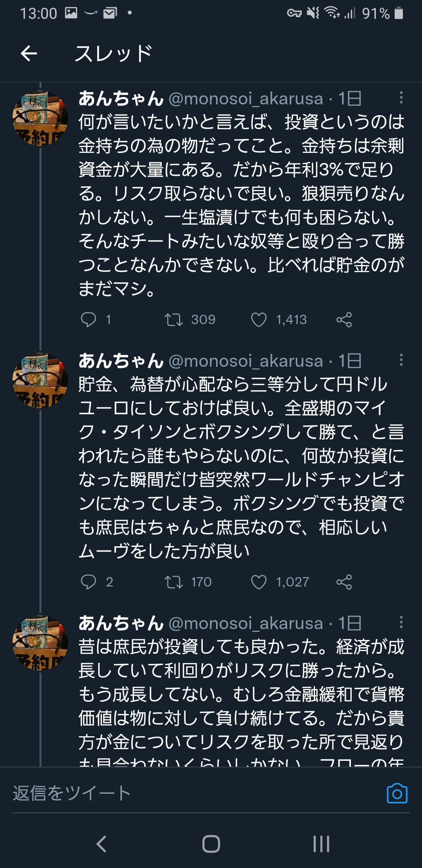Open overflow menu of third tweet
This screenshot has width=422, height=868.
click(401, 622)
